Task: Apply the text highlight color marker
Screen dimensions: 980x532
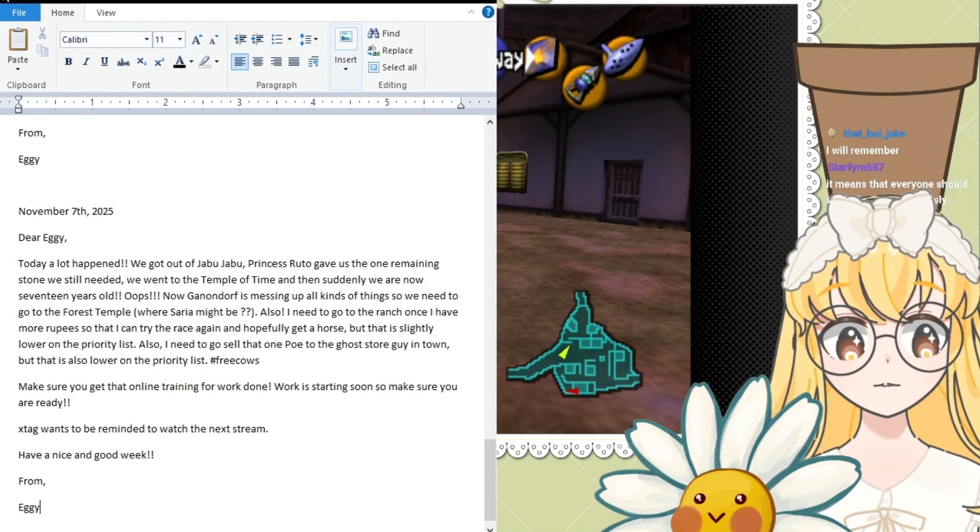Action: (205, 62)
